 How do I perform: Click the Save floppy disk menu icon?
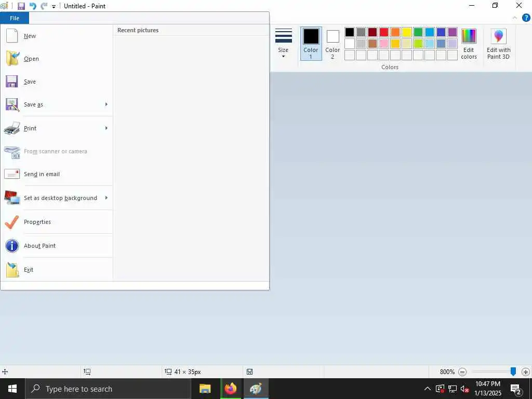coord(11,82)
